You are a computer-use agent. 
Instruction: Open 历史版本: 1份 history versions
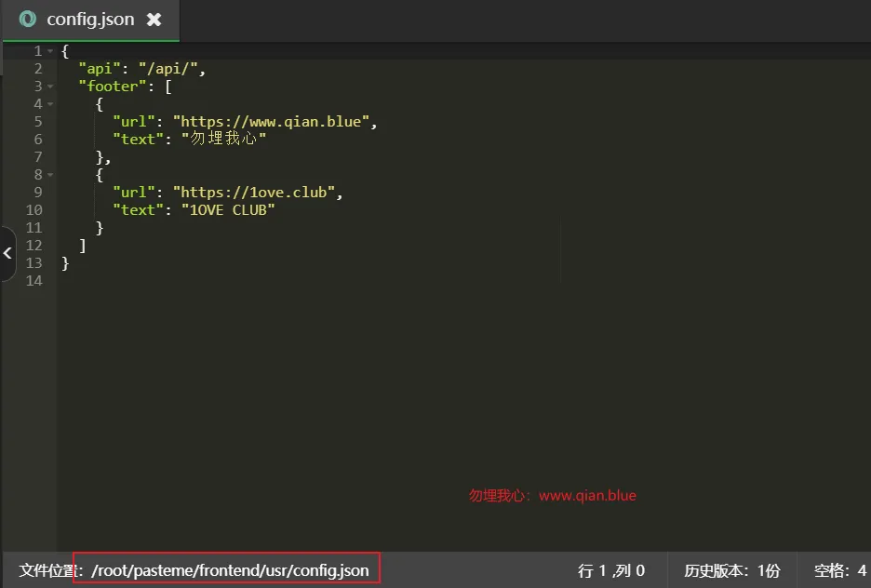pyautogui.click(x=731, y=570)
